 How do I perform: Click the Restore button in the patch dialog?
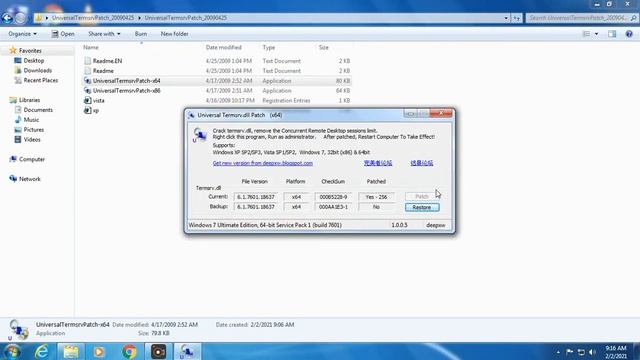tap(422, 207)
